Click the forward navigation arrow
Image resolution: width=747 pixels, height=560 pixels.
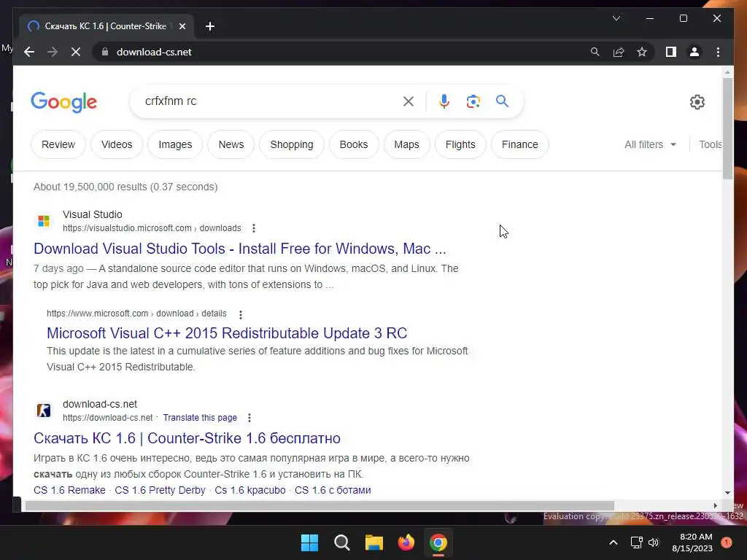click(x=53, y=52)
